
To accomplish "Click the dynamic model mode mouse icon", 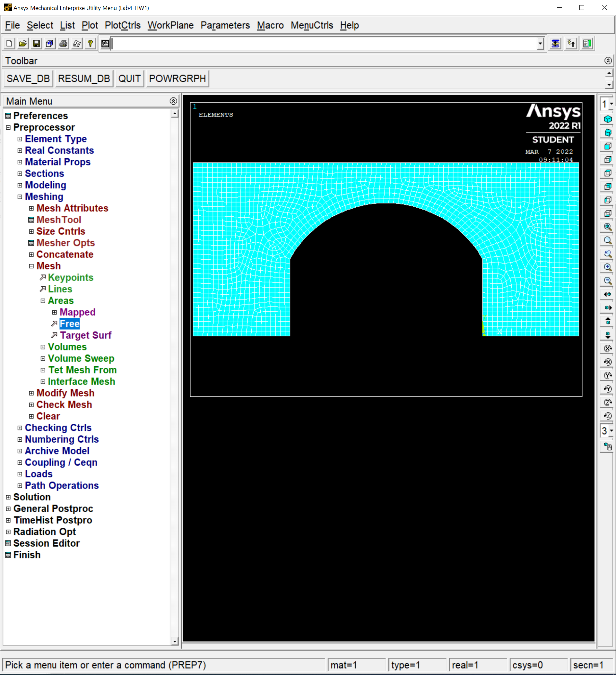I will tap(608, 446).
